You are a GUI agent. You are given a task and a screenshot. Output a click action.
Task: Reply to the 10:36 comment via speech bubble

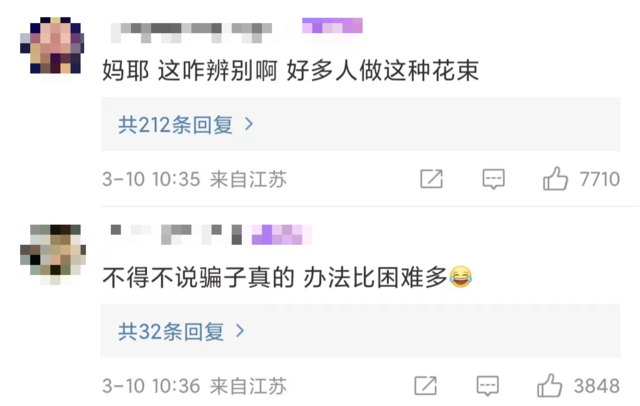click(x=488, y=386)
